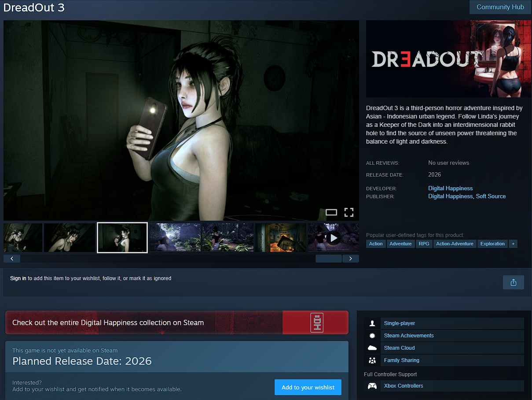
Task: Enter fullscreen view of screenshot
Action: tap(349, 212)
